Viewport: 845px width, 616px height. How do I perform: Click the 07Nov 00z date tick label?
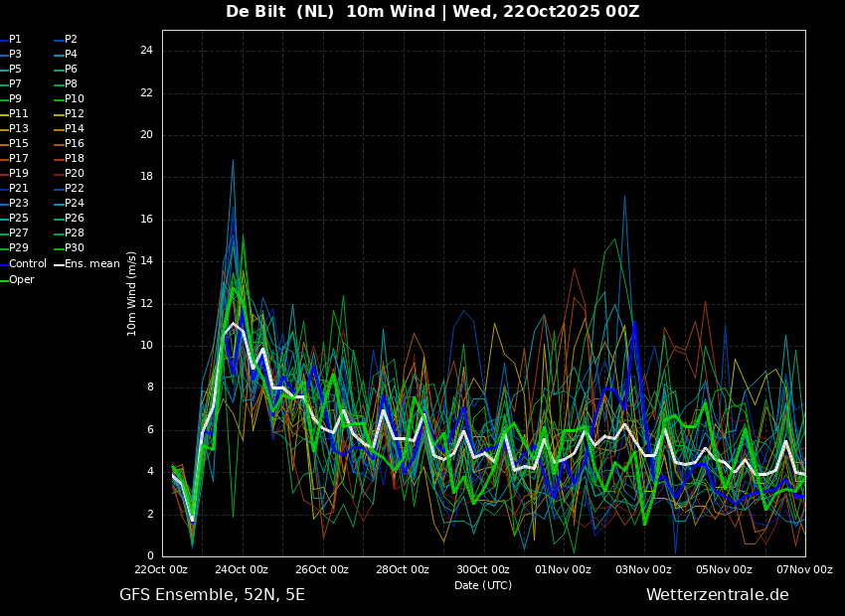(803, 570)
